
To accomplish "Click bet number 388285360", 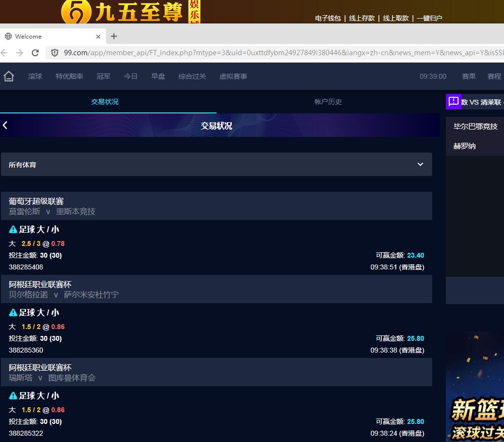I will click(26, 350).
